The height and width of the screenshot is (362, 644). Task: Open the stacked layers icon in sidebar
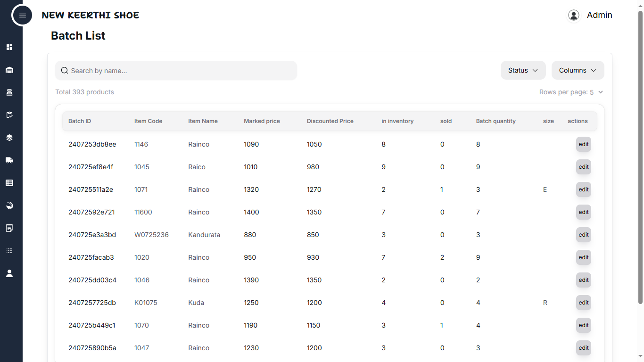9,138
